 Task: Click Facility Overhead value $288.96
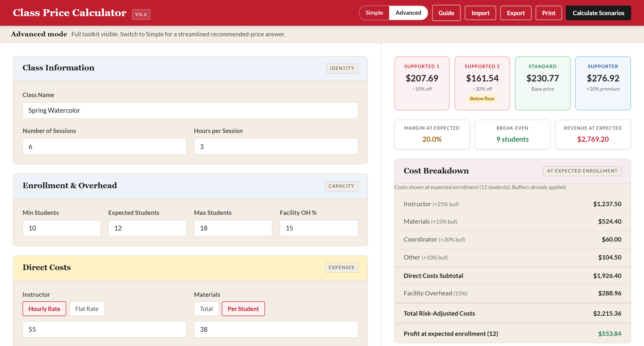(x=609, y=293)
